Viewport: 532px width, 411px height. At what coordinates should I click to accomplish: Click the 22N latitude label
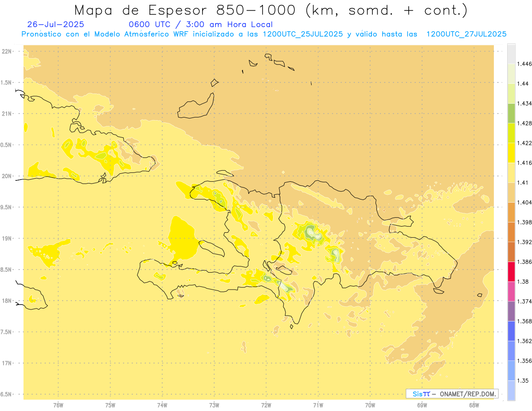coord(8,51)
